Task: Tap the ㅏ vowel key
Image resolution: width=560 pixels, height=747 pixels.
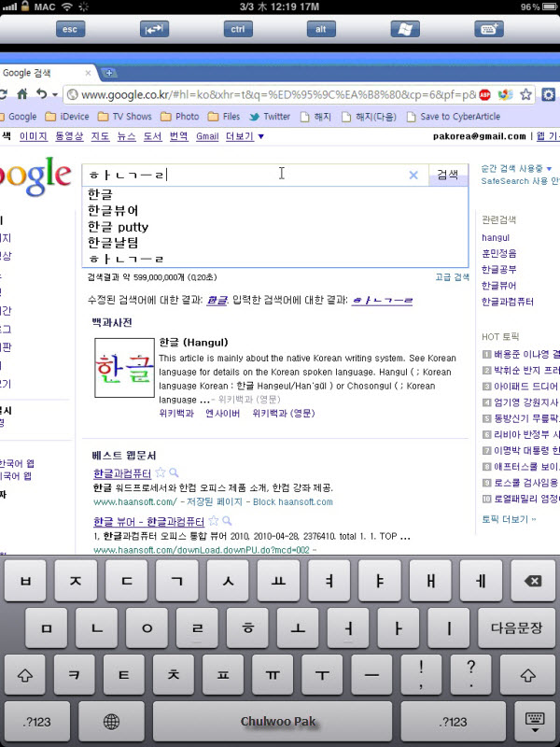Action: coord(399,627)
